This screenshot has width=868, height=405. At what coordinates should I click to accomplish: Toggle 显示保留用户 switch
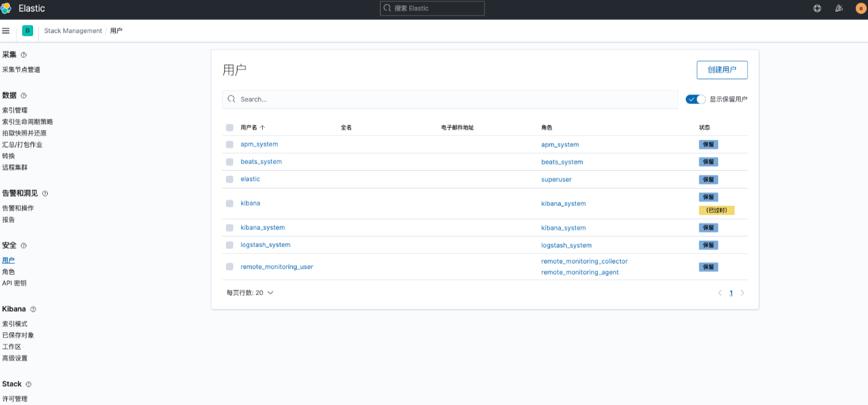(x=696, y=99)
